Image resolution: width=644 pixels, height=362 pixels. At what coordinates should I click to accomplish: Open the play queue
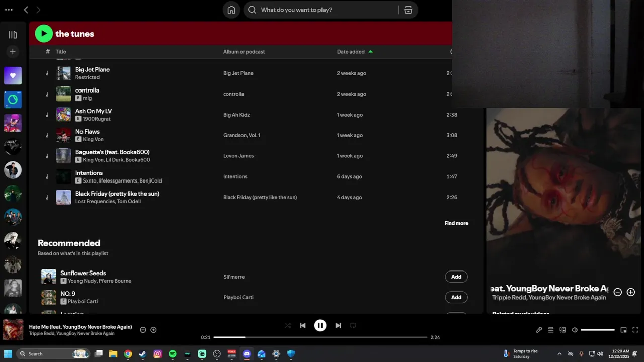tap(551, 330)
